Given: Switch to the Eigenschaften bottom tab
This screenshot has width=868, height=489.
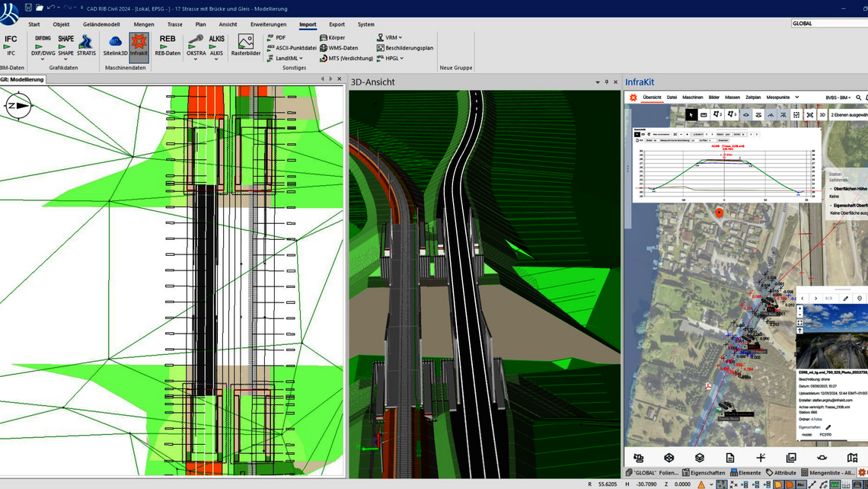Looking at the screenshot, I should tap(704, 472).
